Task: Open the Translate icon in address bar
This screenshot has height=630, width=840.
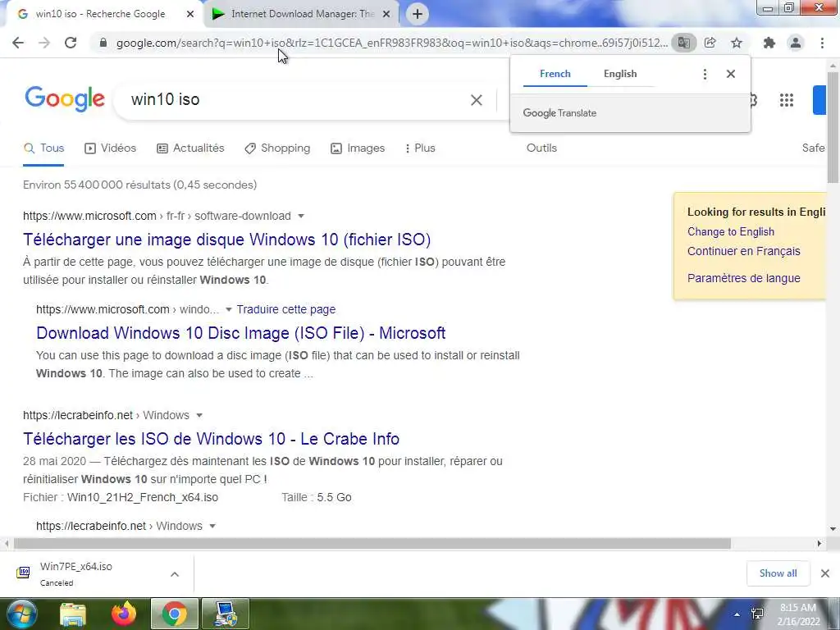Action: coord(683,43)
